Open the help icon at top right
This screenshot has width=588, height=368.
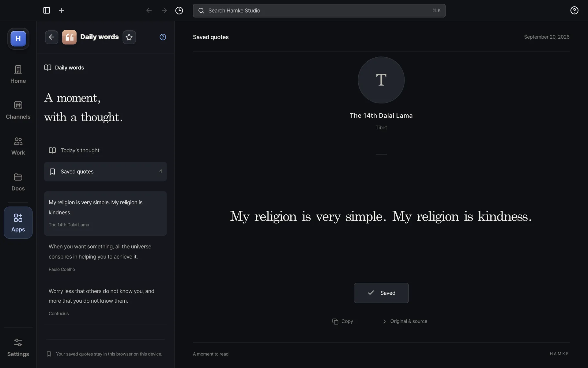point(574,10)
